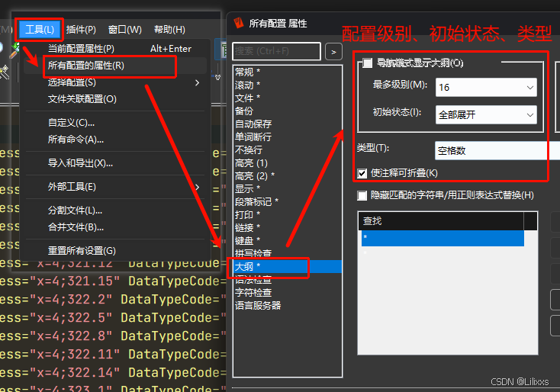
Task: Click editor line containing x=4;321.15
Action: (x=112, y=281)
